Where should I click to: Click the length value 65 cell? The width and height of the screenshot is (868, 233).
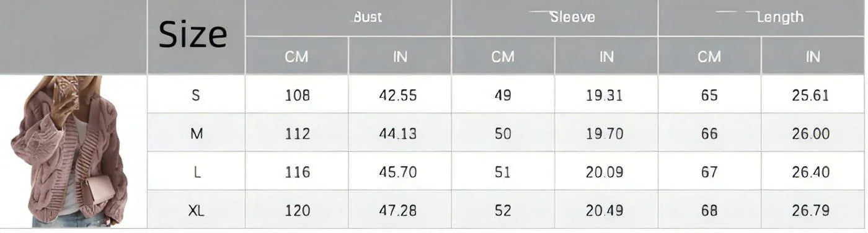(x=709, y=95)
